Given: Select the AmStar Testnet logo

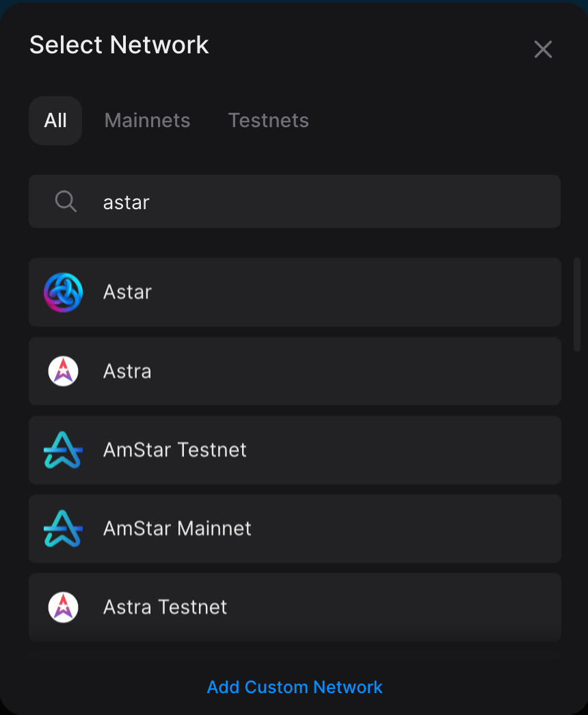Looking at the screenshot, I should coord(63,450).
